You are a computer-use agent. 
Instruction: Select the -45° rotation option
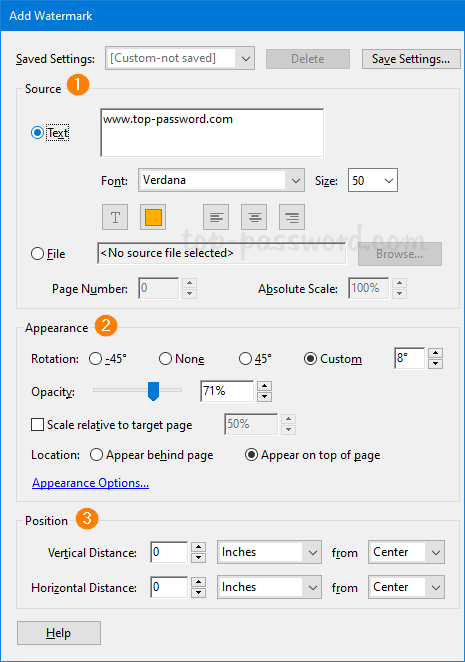click(95, 358)
